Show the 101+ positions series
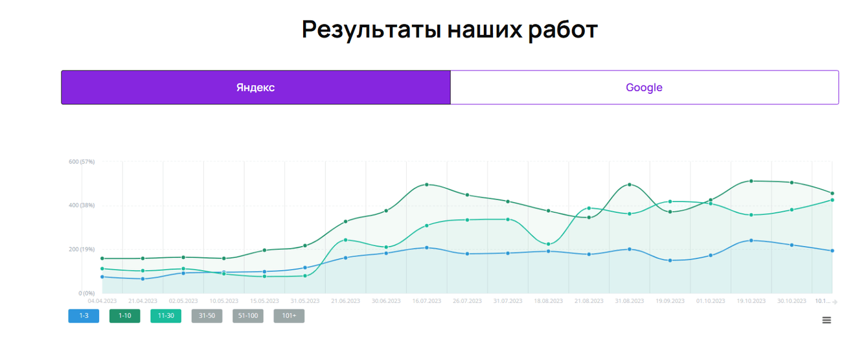This screenshot has height=349, width=868. coord(289,316)
